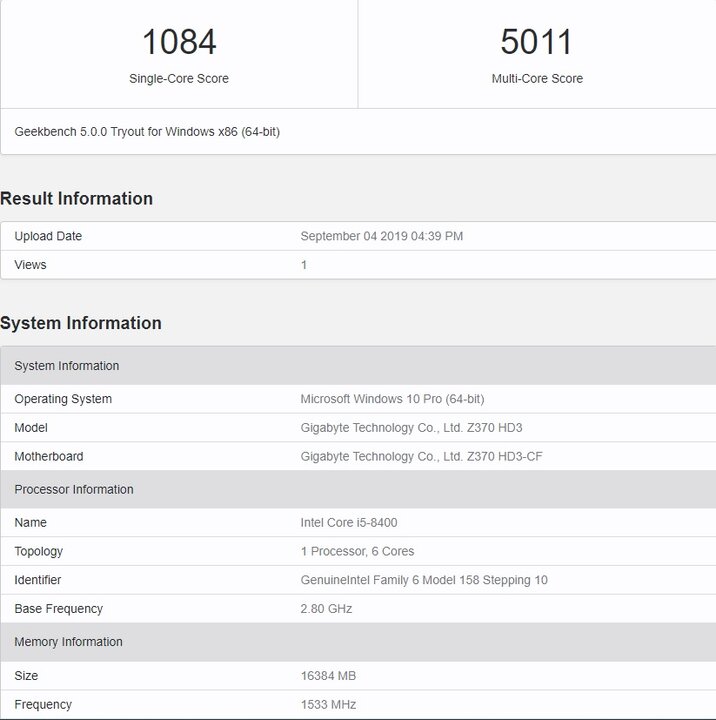Click the Multi-Core Score label
716x720 pixels.
click(x=537, y=79)
